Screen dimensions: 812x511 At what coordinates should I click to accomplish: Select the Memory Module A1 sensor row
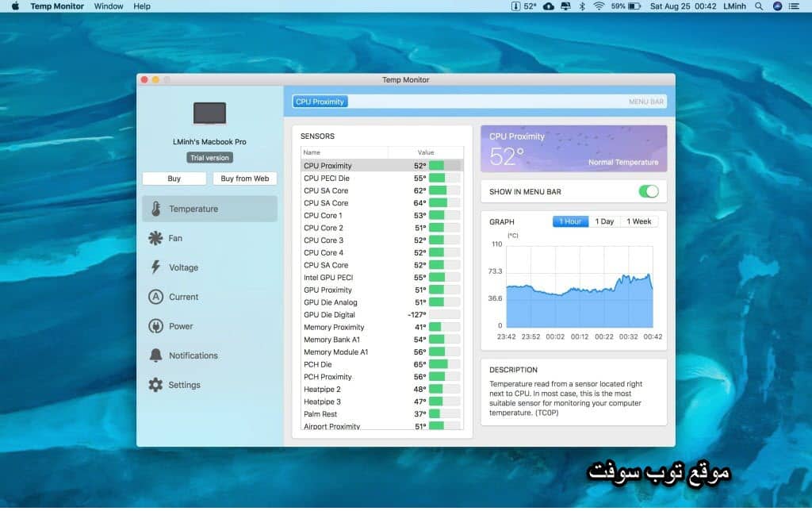[381, 352]
